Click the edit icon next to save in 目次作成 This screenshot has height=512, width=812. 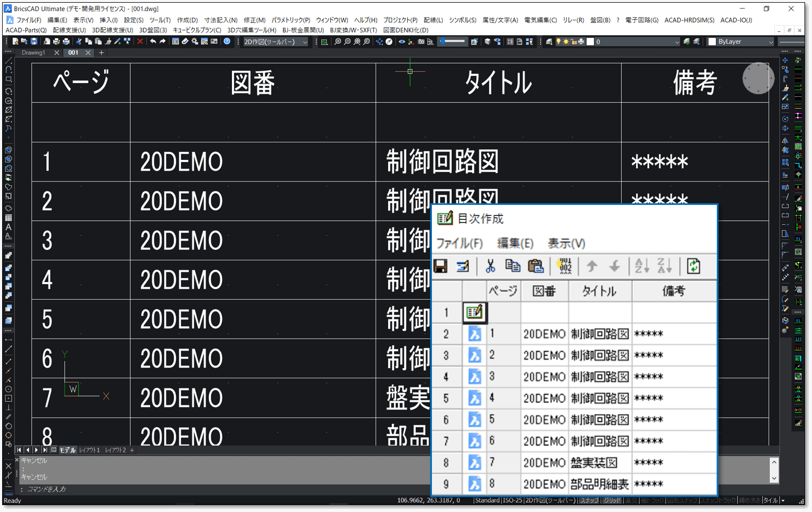click(x=463, y=266)
